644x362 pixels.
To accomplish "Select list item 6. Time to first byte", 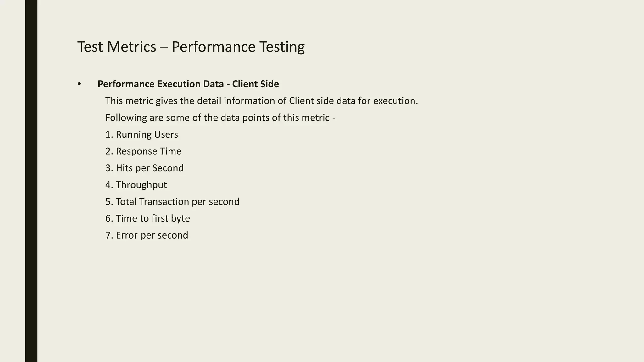I will coord(147,218).
